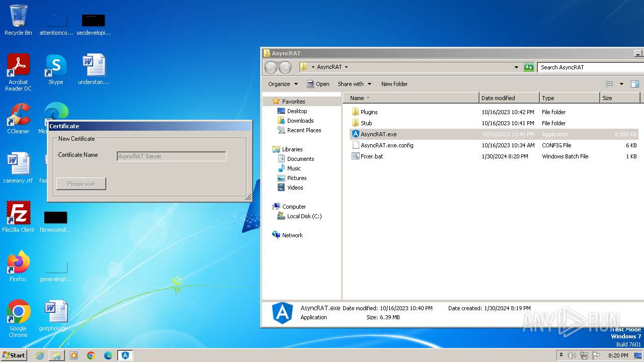The image size is (644, 362).
Task: Open Microsoft Edge from the taskbar
Action: tap(108, 355)
